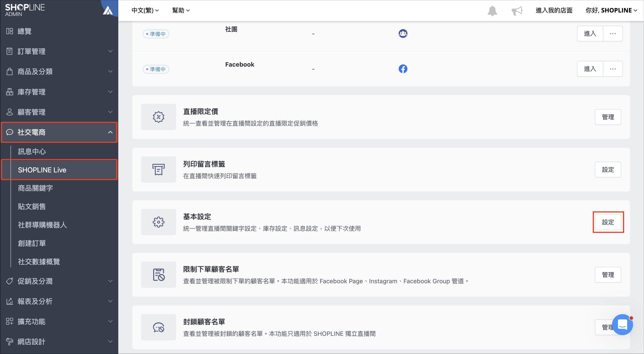The image size is (644, 354).
Task: Expand 擴充功能 with its chevron
Action: tap(110, 321)
